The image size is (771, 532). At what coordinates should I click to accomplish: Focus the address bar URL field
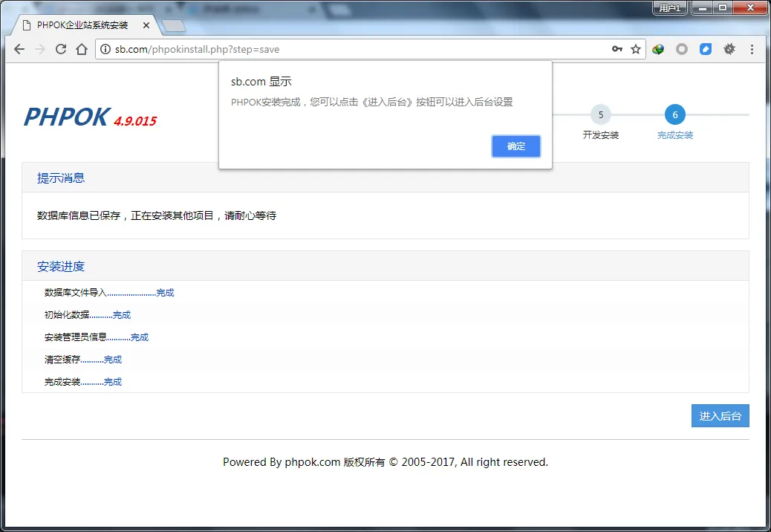[357, 49]
